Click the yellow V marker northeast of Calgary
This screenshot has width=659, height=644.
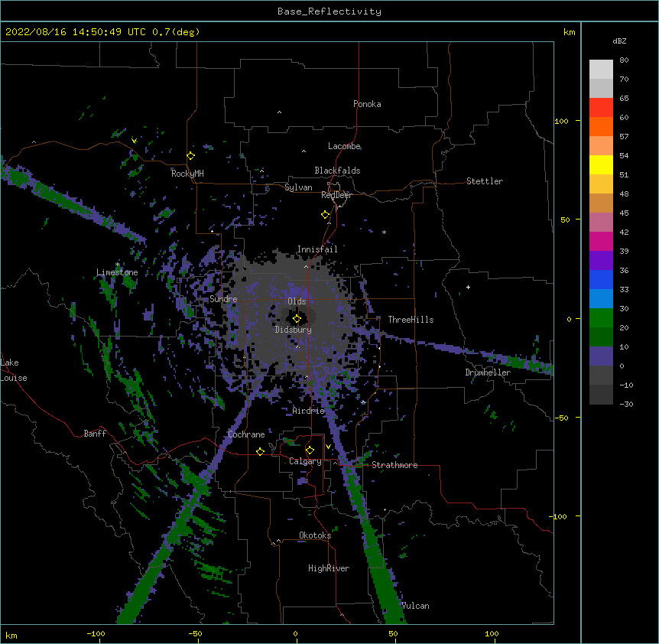328,447
